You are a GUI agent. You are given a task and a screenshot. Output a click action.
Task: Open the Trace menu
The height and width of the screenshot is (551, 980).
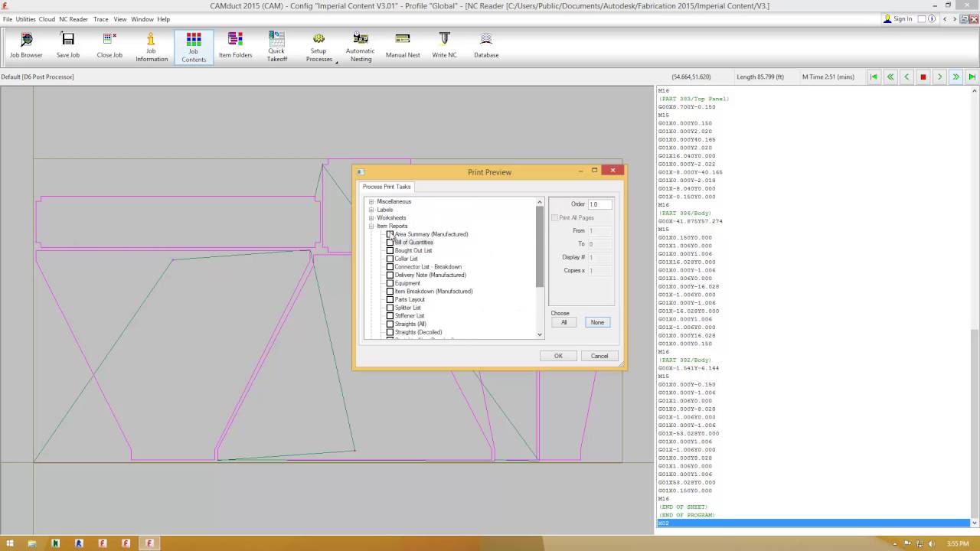click(x=101, y=19)
